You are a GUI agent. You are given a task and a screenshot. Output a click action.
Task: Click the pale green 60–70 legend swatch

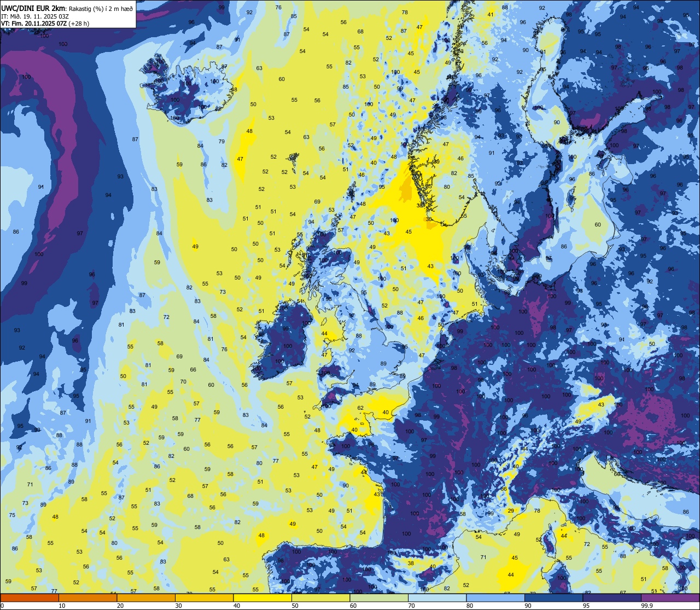(379, 597)
